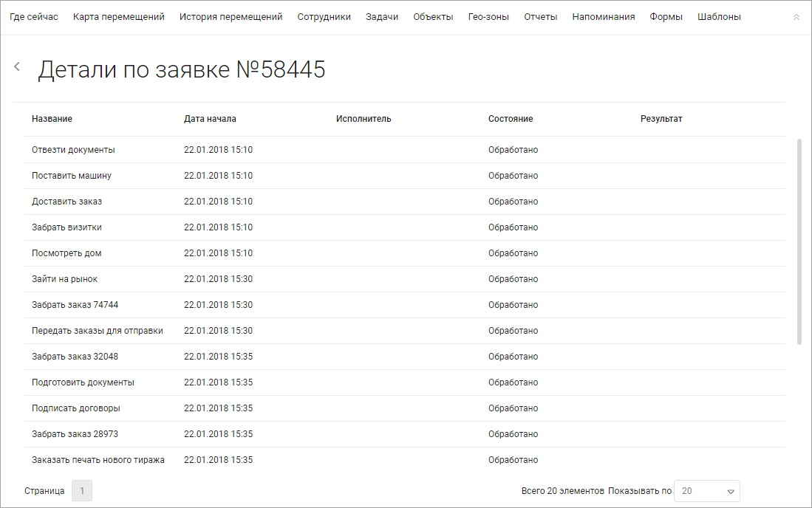Open the Гео-зоны page
This screenshot has width=812, height=508.
pyautogui.click(x=488, y=17)
